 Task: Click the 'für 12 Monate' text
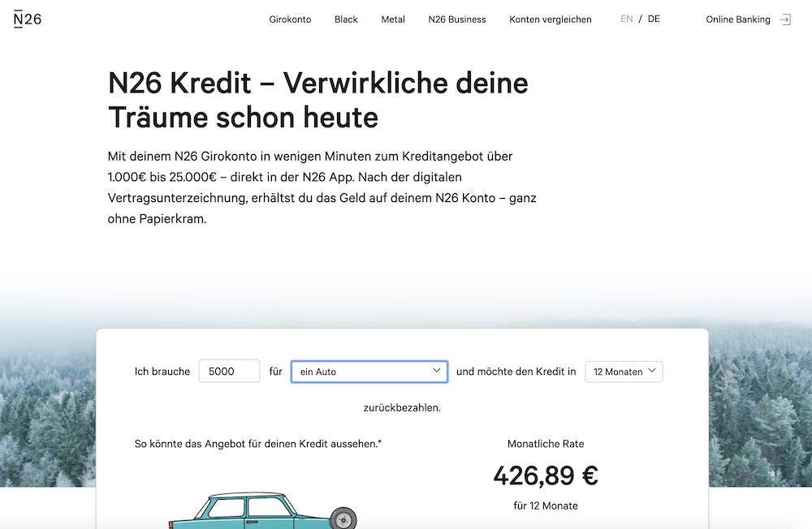click(x=546, y=505)
